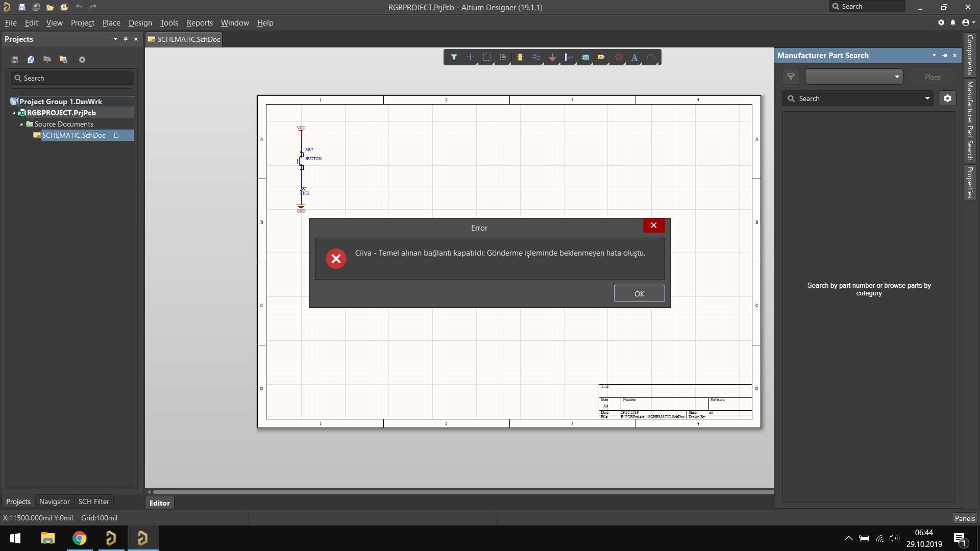Collapse the Source Documents folder

pos(21,124)
